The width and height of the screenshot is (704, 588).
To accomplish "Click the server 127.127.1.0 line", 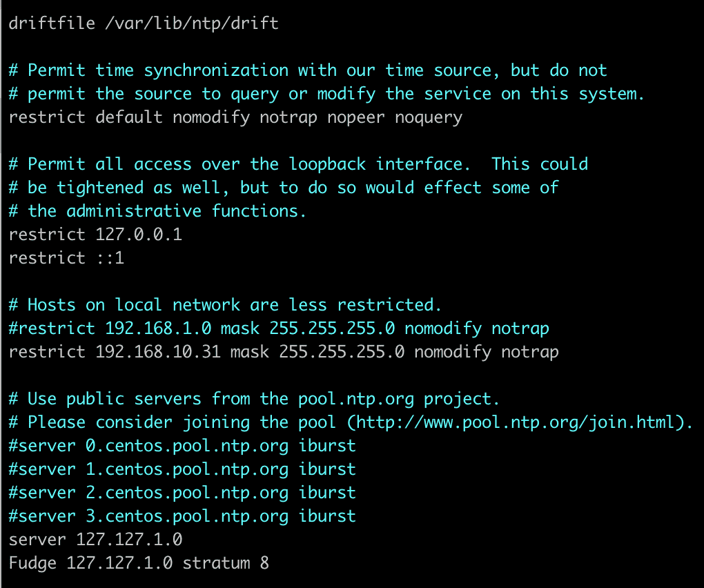I will [x=95, y=539].
